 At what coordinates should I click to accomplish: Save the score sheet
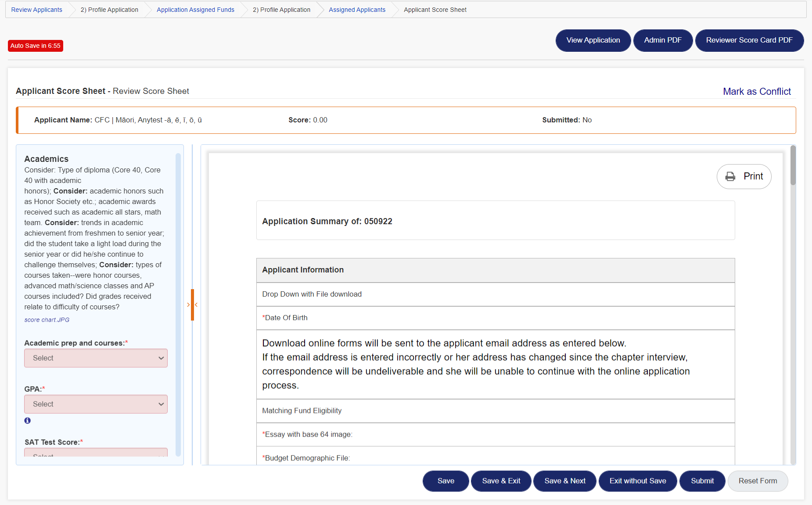(x=446, y=481)
